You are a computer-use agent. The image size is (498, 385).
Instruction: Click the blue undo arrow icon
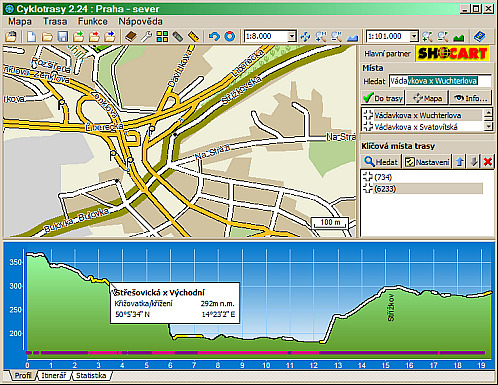pos(214,36)
